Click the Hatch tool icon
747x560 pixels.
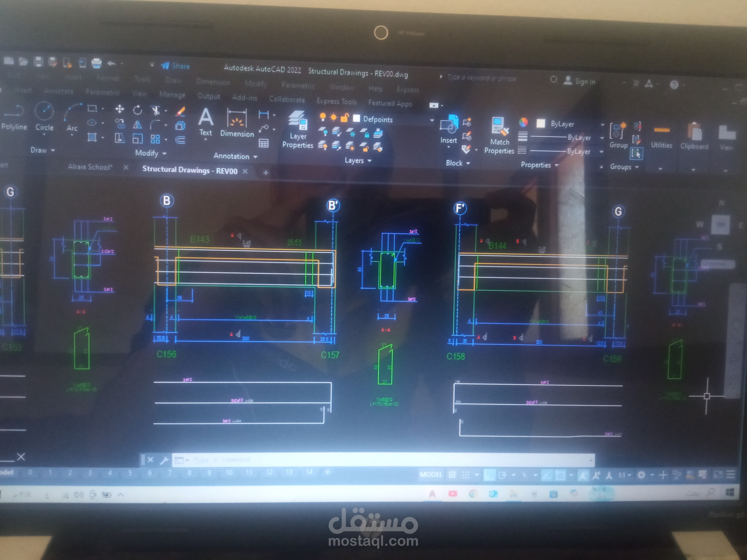coord(92,137)
